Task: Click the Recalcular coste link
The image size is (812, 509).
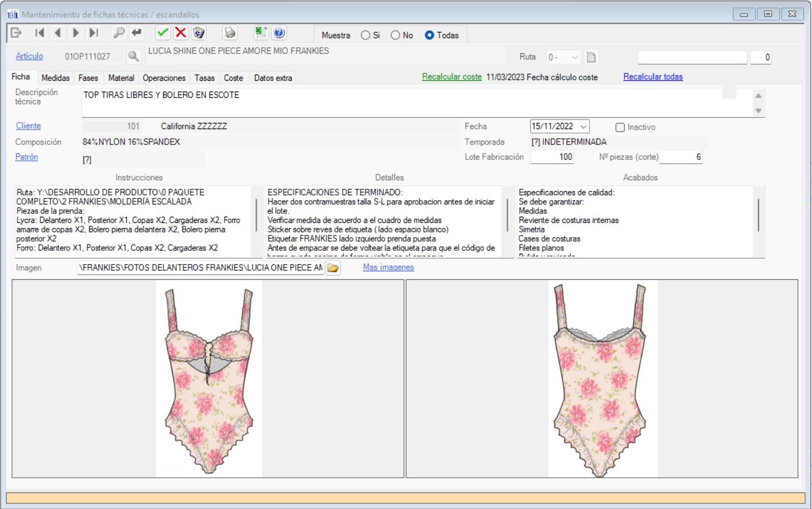Action: (x=452, y=77)
